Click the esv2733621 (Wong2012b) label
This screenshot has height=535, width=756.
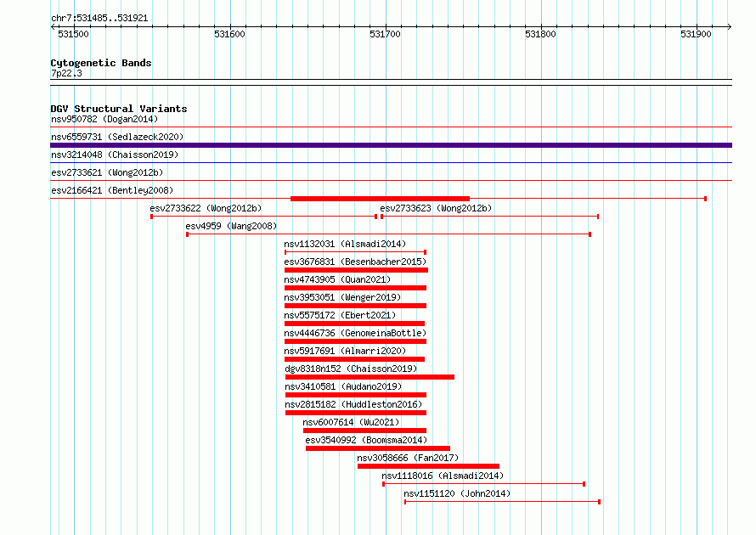(x=107, y=172)
